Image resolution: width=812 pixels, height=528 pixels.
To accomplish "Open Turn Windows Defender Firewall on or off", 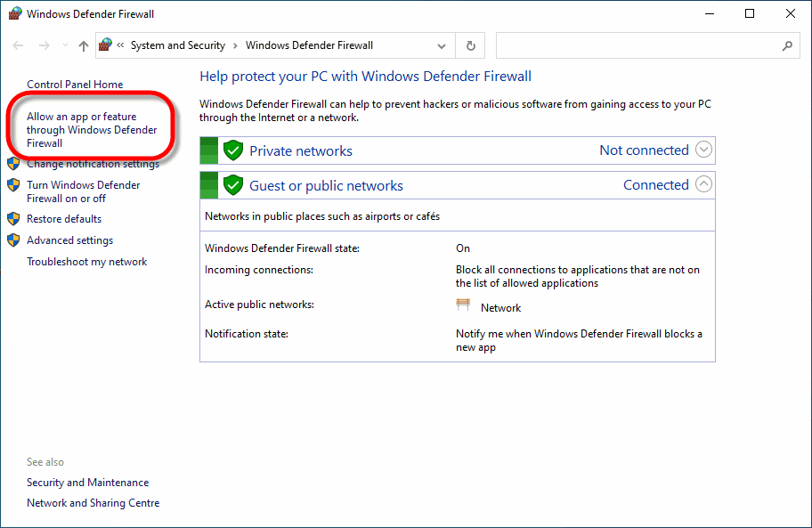I will click(83, 191).
